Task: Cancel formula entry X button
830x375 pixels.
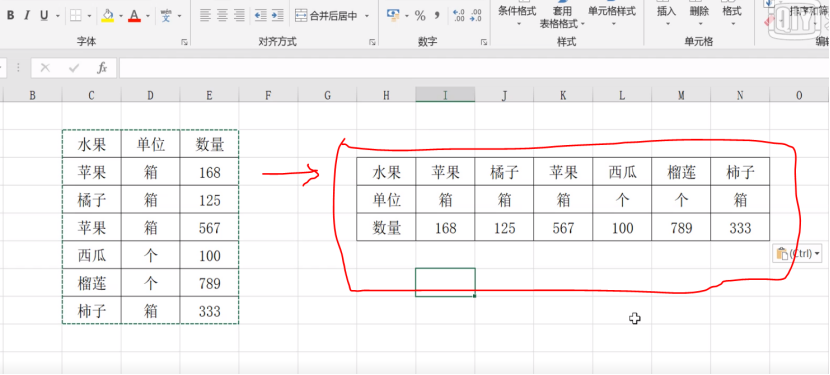Action: coord(46,68)
